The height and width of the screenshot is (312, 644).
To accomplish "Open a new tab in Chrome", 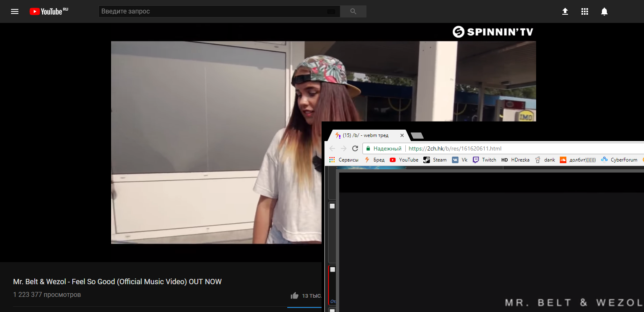I will 417,136.
